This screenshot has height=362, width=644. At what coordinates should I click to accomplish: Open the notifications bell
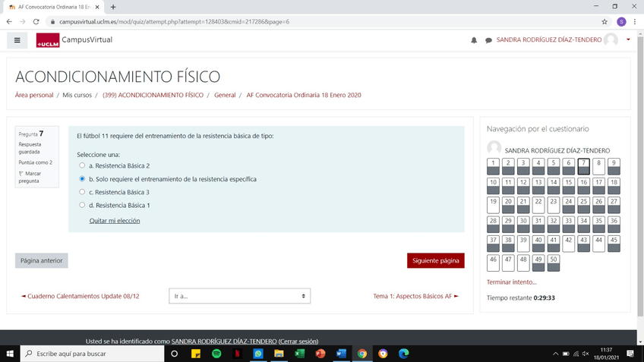(x=474, y=40)
